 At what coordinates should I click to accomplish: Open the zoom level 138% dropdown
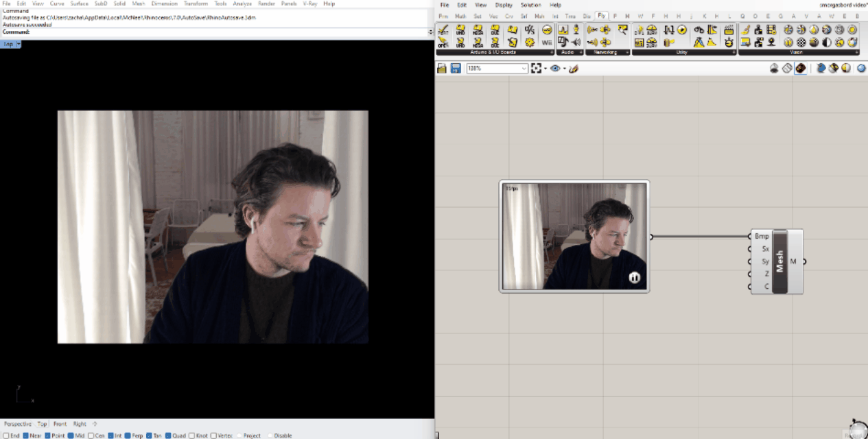[524, 69]
